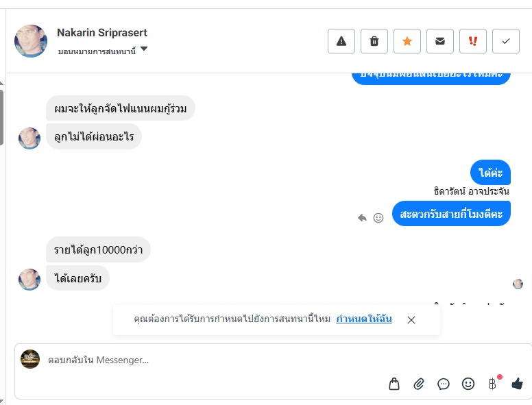
Task: Delete conversation using the trash icon
Action: [x=374, y=41]
